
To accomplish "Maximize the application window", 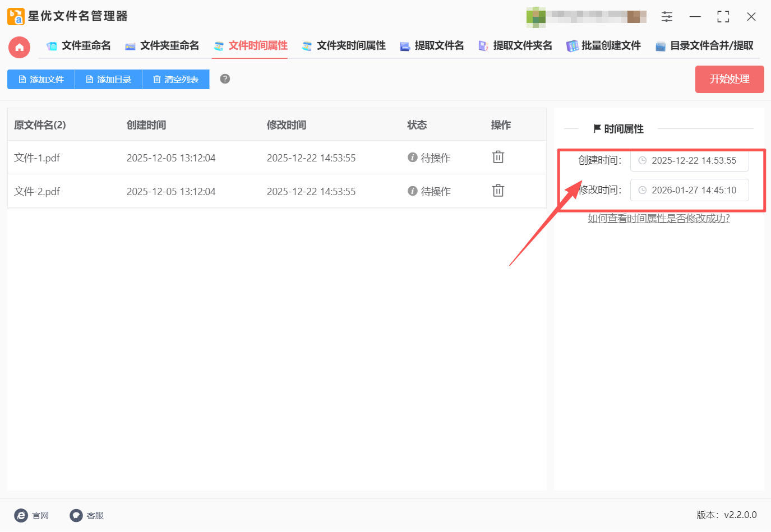I will (723, 17).
